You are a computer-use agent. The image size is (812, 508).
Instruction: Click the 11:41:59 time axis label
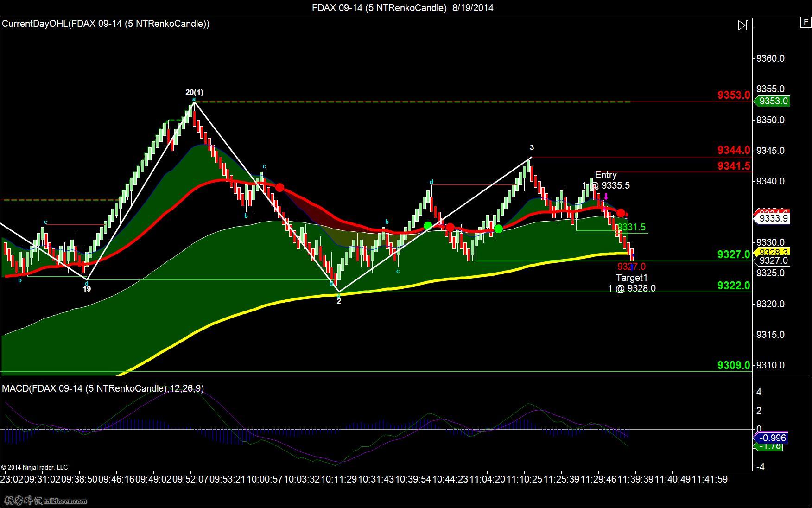coord(710,479)
